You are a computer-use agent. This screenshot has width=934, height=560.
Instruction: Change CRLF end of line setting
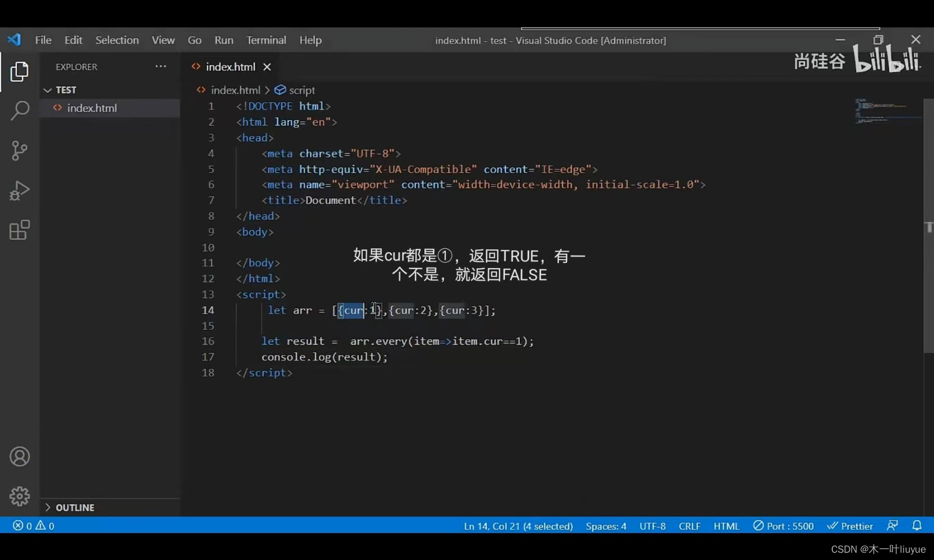690,526
